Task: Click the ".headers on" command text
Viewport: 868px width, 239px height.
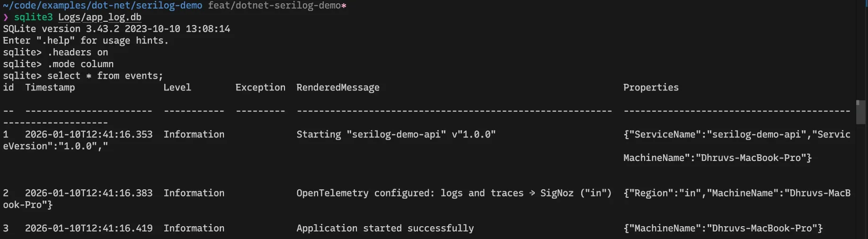Action: pyautogui.click(x=78, y=53)
